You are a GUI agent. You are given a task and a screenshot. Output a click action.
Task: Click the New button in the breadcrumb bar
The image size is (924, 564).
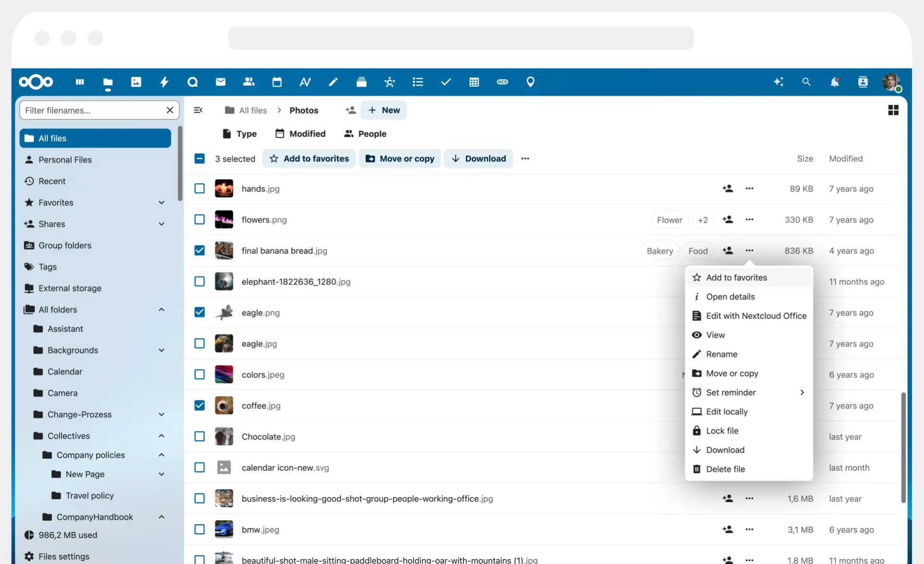coord(384,110)
